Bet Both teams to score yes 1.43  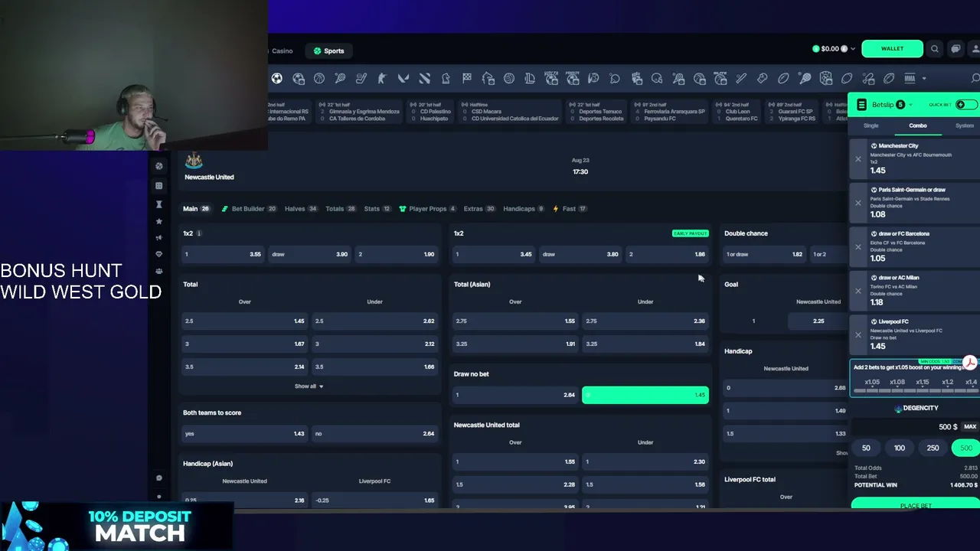point(244,434)
